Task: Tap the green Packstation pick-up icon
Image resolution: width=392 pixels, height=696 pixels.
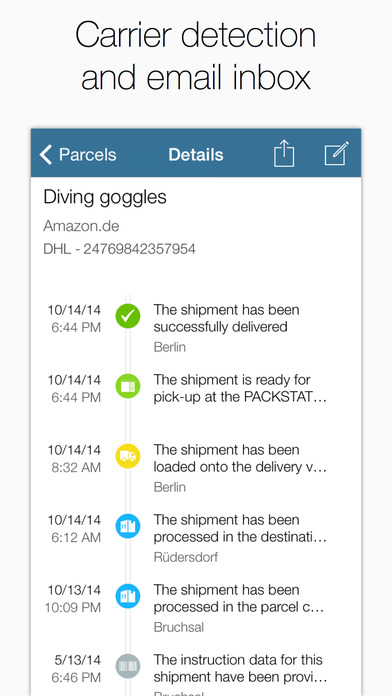Action: click(128, 387)
